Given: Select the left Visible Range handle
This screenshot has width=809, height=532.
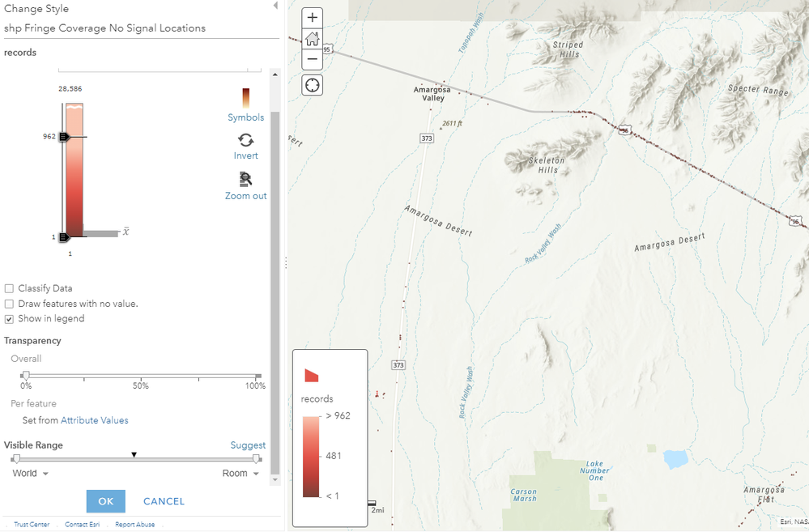Looking at the screenshot, I should 16,459.
